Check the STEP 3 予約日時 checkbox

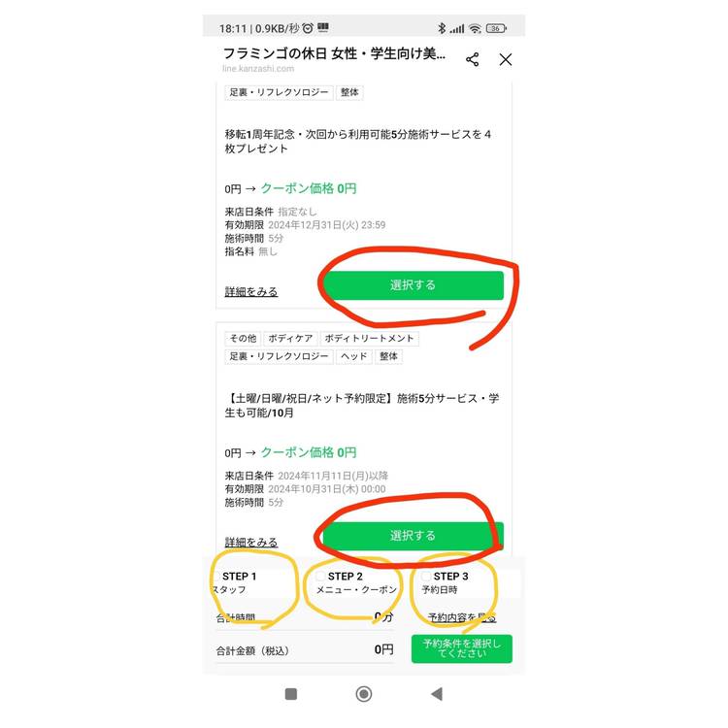point(426,577)
